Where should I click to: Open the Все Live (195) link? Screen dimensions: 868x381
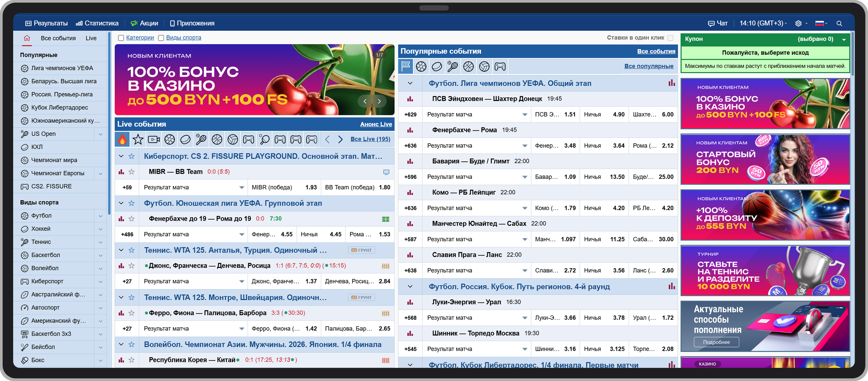click(x=370, y=139)
